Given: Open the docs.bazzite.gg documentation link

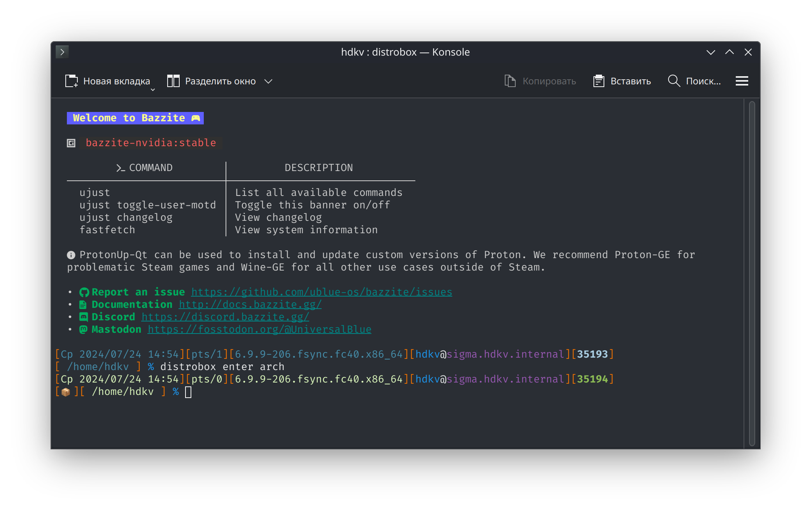Looking at the screenshot, I should [x=250, y=305].
